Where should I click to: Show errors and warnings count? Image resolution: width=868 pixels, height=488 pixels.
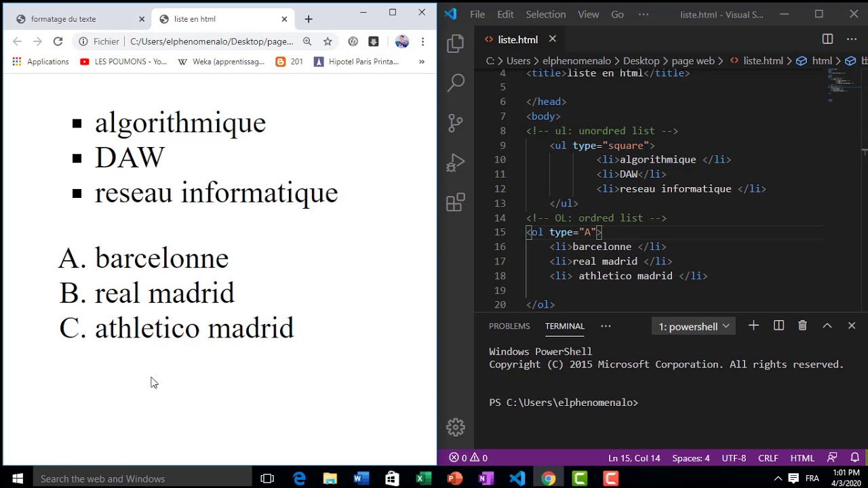469,458
